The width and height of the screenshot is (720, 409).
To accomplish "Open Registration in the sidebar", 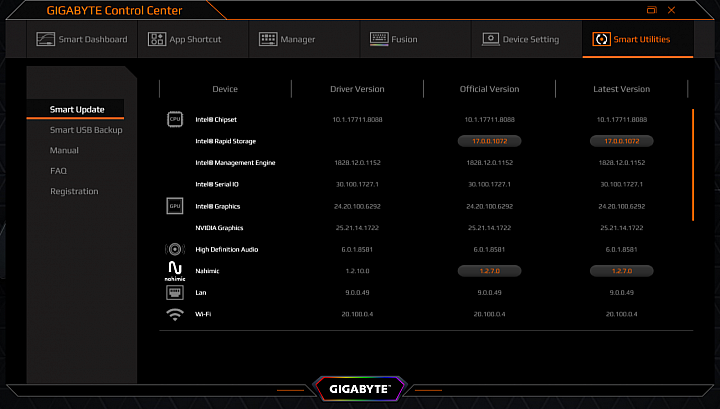I will pos(74,191).
